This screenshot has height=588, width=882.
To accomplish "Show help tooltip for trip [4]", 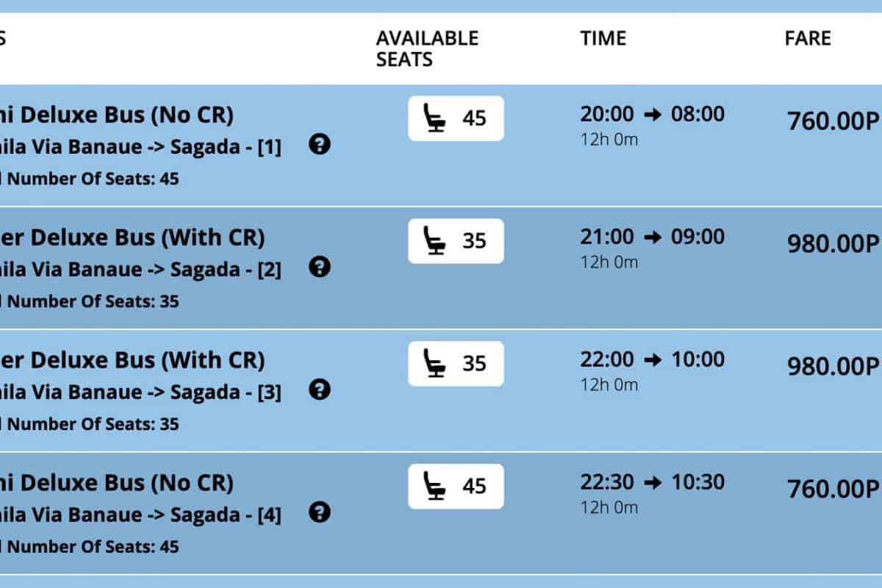I will (319, 512).
